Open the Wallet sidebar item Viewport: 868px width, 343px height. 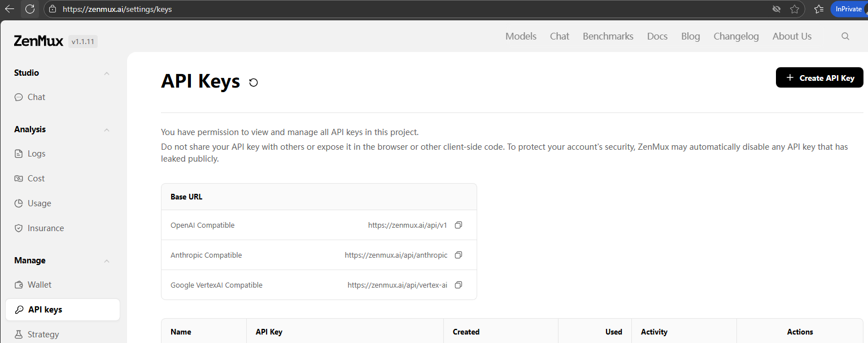(63, 285)
